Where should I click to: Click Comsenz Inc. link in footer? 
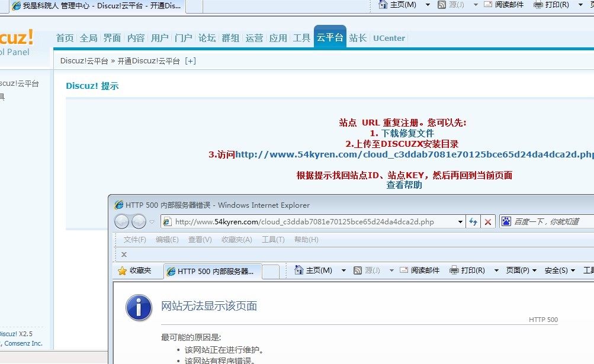23,343
